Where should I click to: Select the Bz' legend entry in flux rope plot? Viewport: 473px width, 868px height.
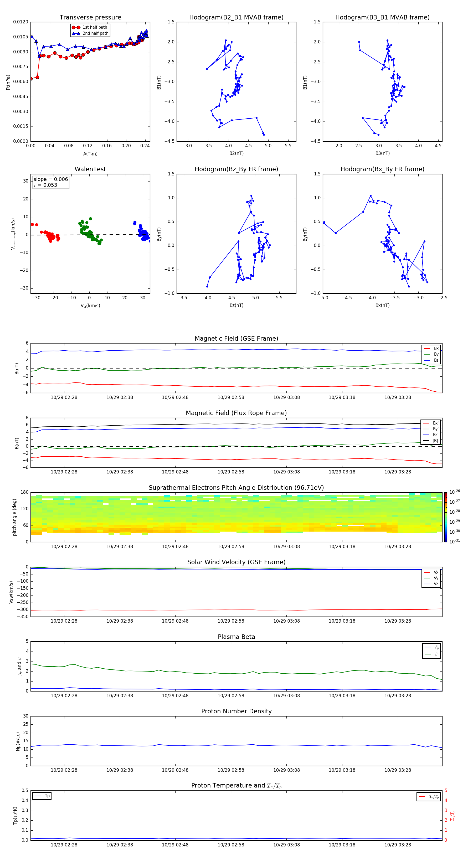click(x=431, y=435)
